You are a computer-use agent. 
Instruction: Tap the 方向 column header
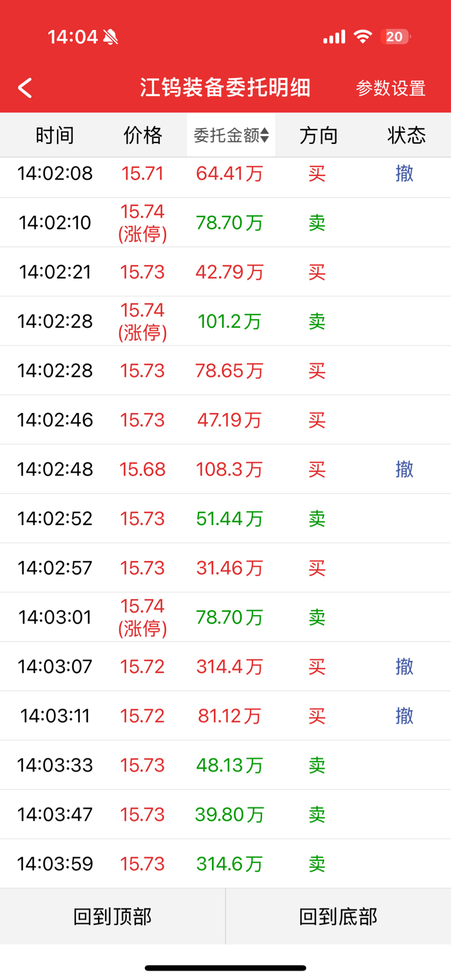coord(318,136)
